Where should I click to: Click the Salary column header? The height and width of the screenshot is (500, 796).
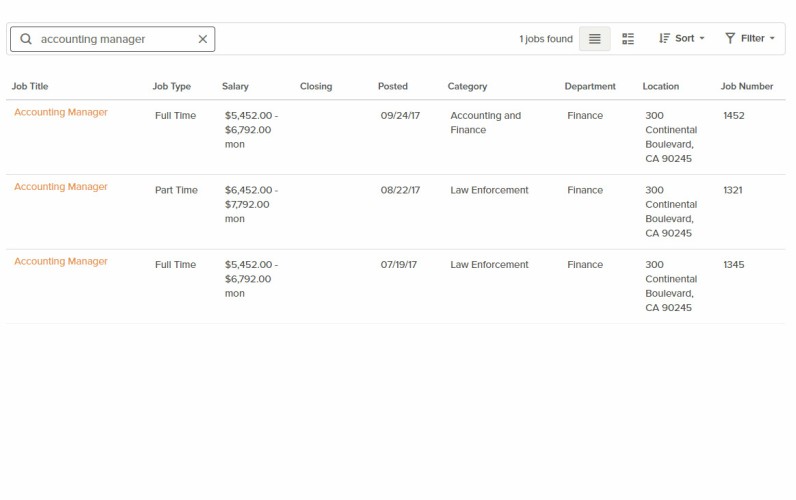pos(235,86)
